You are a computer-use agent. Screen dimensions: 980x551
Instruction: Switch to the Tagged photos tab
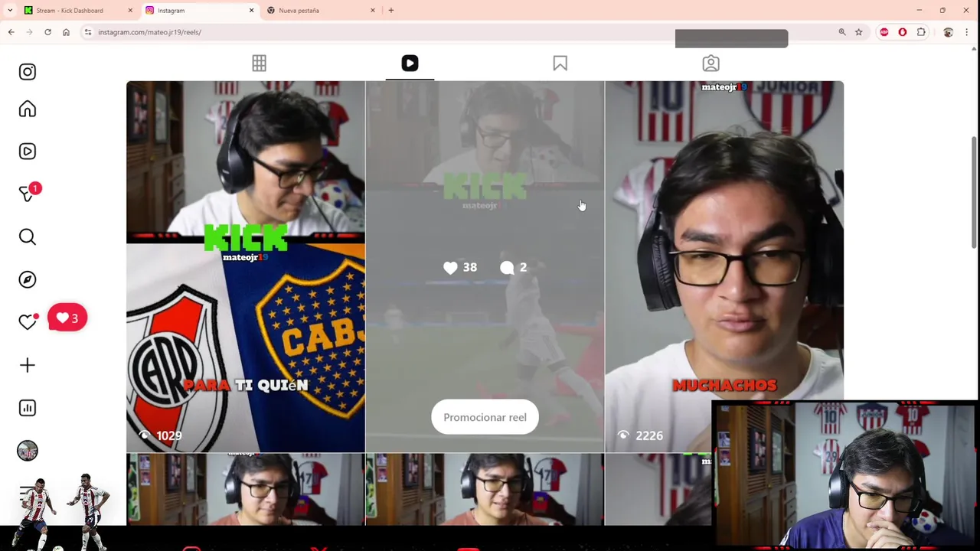coord(710,64)
